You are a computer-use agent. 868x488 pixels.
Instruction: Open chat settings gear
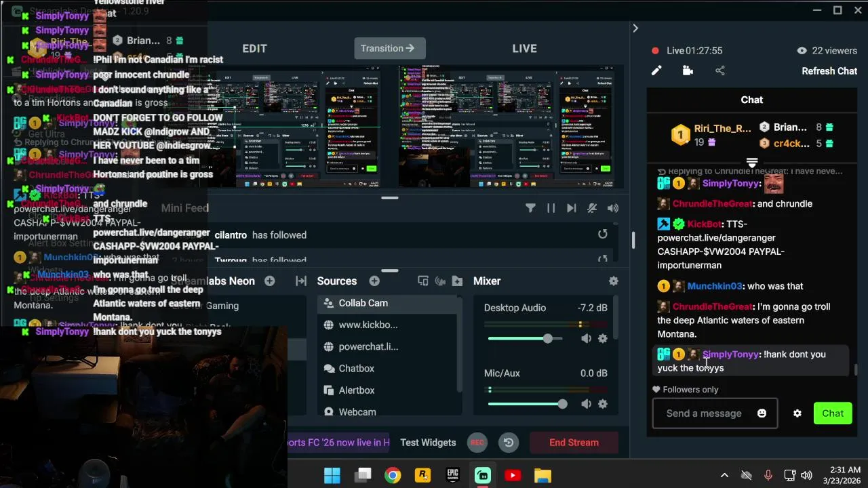[x=797, y=413]
